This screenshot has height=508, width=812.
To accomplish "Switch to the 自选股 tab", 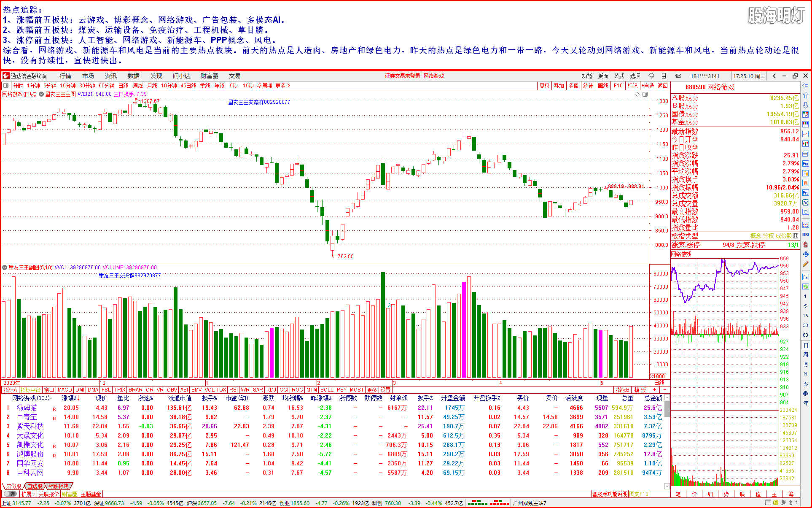I will pyautogui.click(x=35, y=486).
